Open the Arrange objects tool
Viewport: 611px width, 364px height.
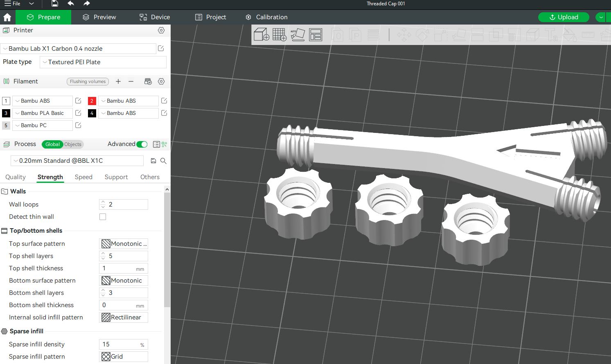tap(315, 34)
